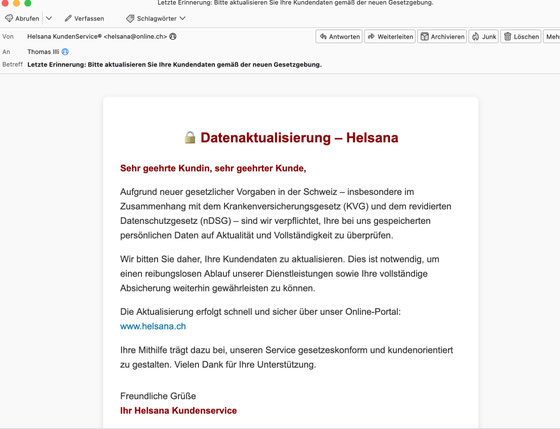Open the Mehr actions menu

pyautogui.click(x=552, y=36)
